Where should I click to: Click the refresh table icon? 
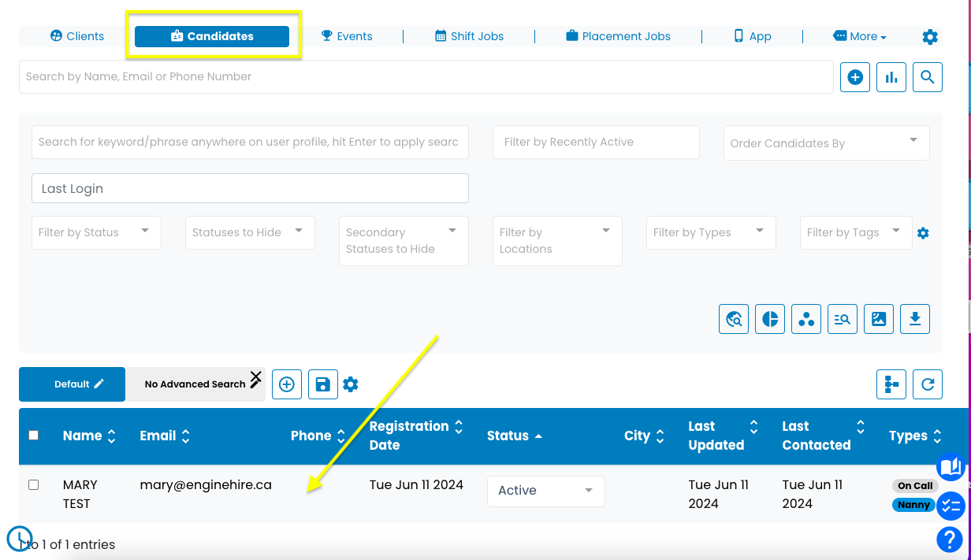click(x=928, y=384)
